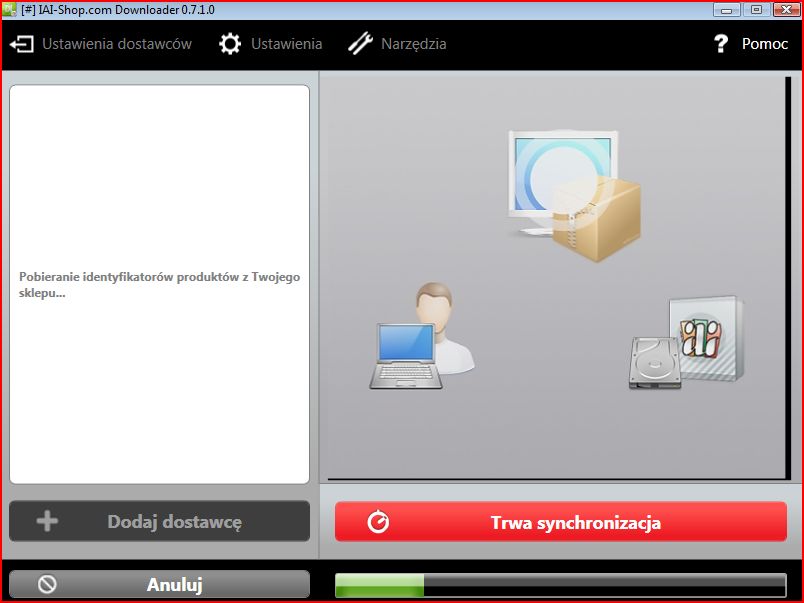Open the Ustawienia menu

pos(271,44)
